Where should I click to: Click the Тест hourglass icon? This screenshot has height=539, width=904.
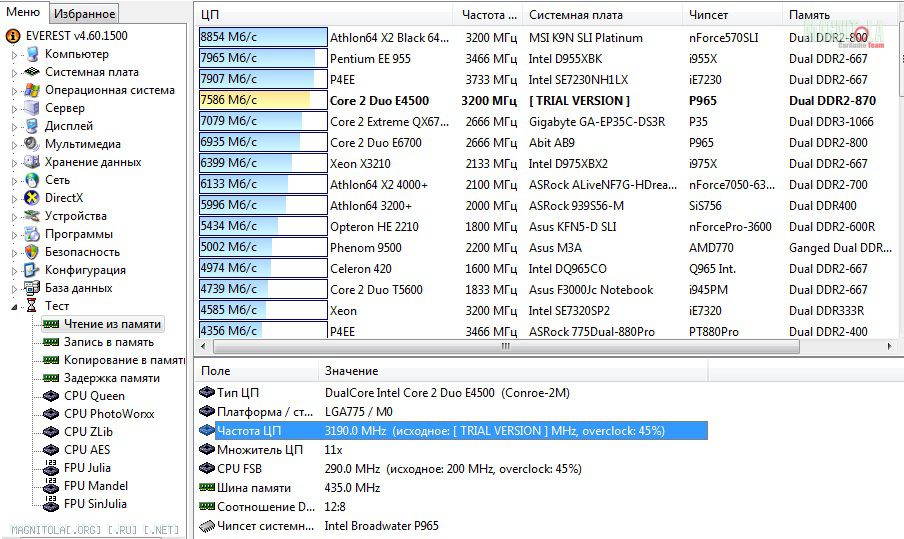[32, 306]
